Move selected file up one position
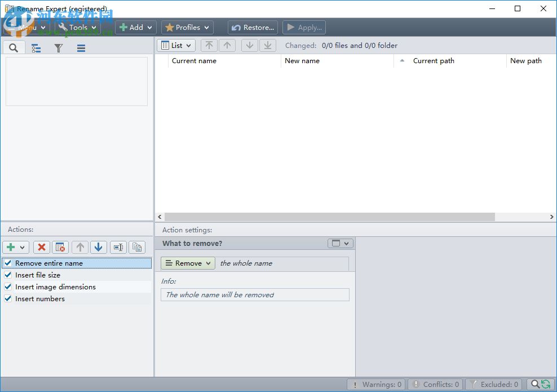The height and width of the screenshot is (392, 557). [x=227, y=46]
